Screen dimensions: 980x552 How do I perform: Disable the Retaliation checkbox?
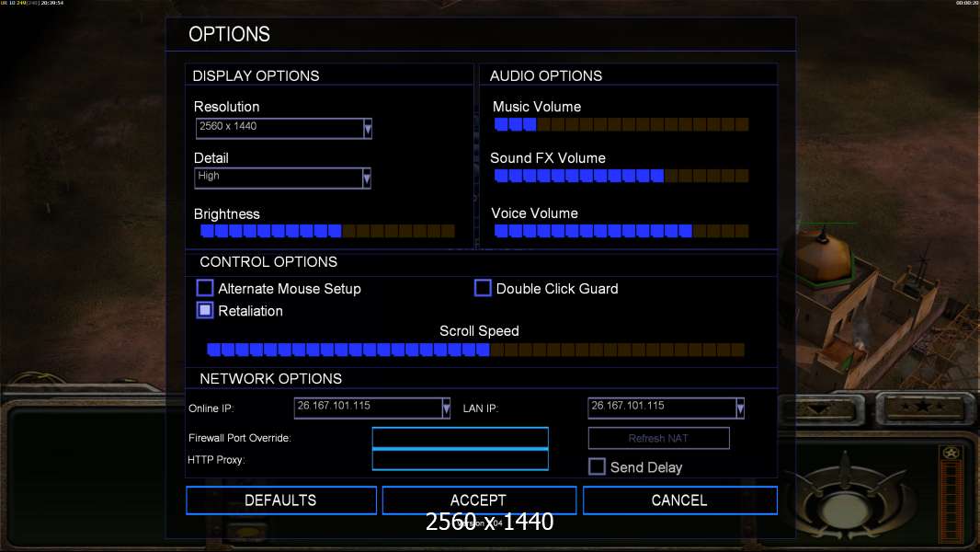pyautogui.click(x=205, y=310)
